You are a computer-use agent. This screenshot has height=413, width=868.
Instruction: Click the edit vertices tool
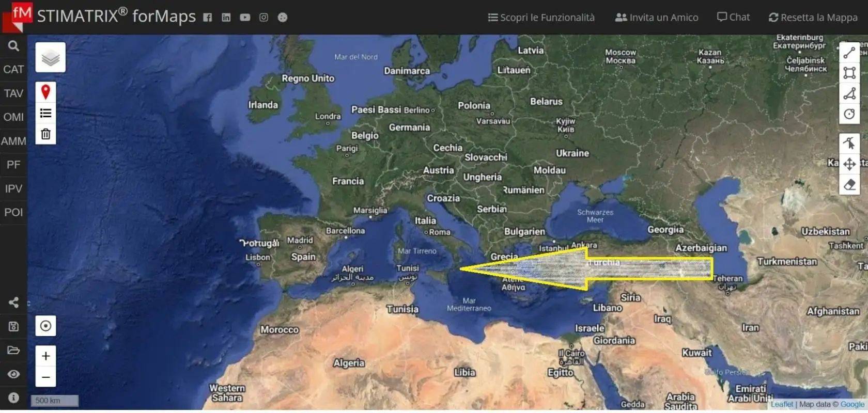[x=849, y=143]
